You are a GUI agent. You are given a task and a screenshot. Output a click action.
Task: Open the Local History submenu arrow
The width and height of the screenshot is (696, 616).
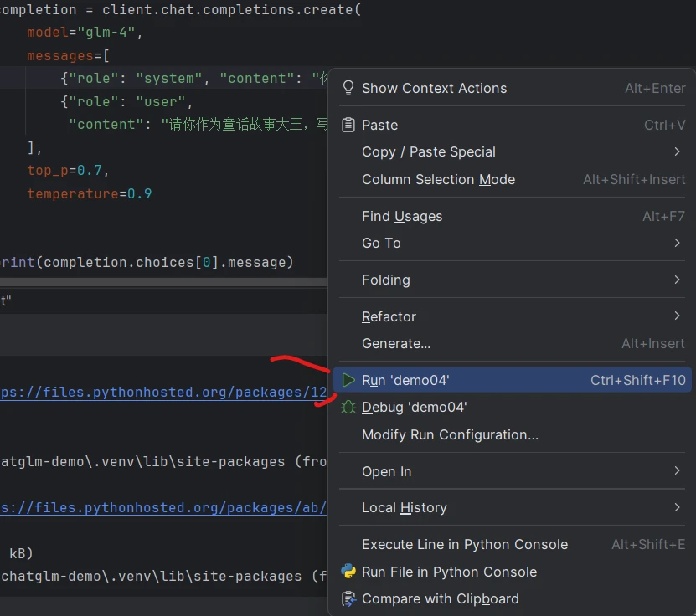click(x=677, y=507)
